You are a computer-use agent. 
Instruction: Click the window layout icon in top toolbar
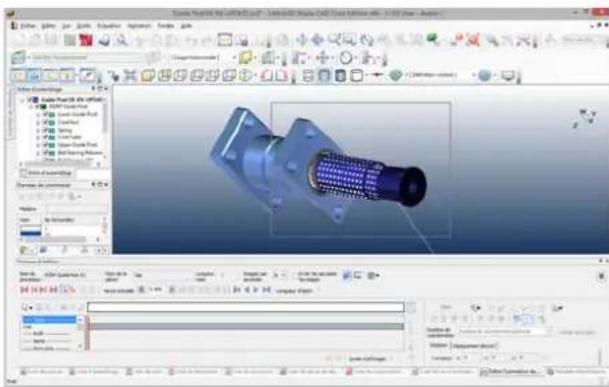pyautogui.click(x=225, y=40)
